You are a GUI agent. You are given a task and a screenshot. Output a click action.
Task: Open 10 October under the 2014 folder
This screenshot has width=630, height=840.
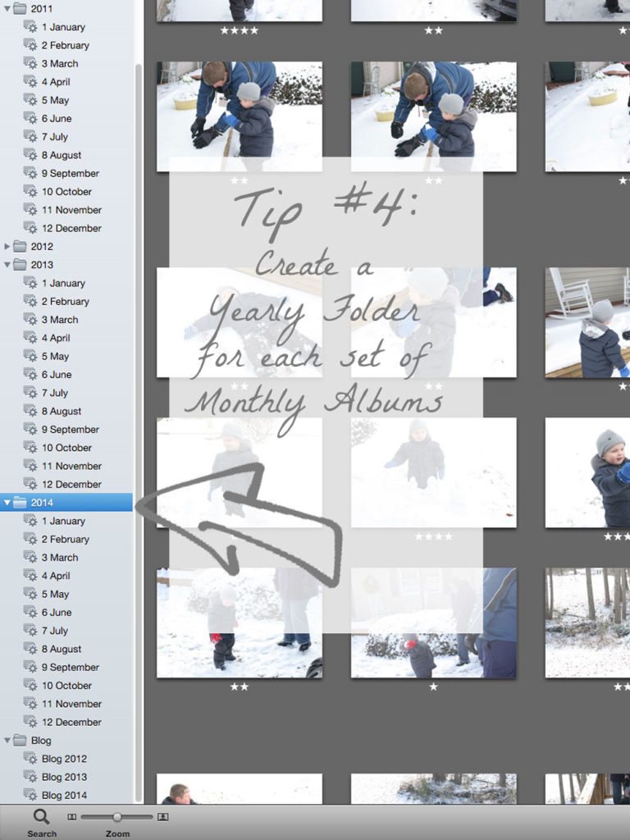click(x=66, y=685)
